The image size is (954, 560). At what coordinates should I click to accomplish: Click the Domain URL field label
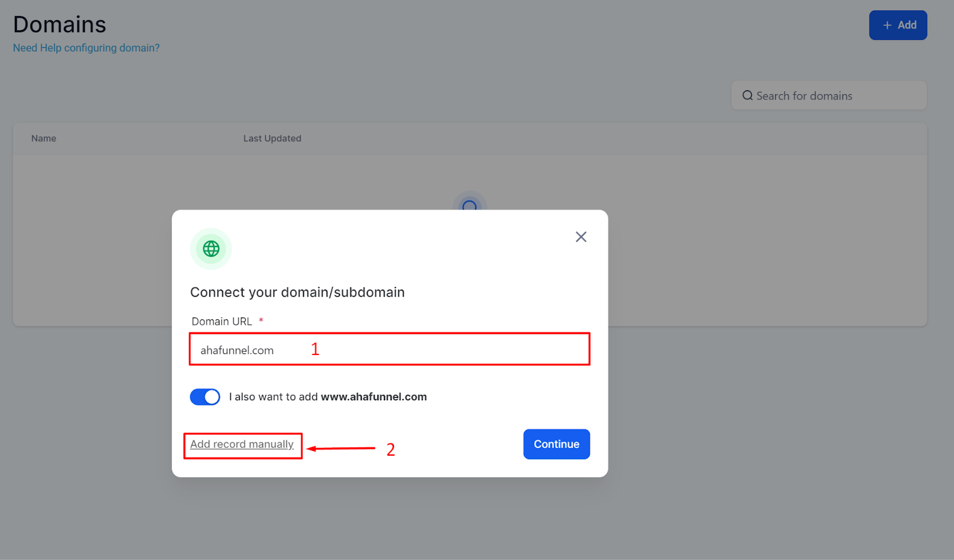(x=222, y=322)
